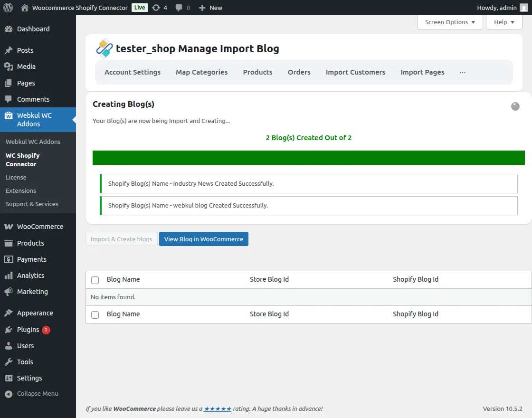Click the help bubble icon in Creating Blog(s)
The height and width of the screenshot is (418, 532).
(x=515, y=106)
